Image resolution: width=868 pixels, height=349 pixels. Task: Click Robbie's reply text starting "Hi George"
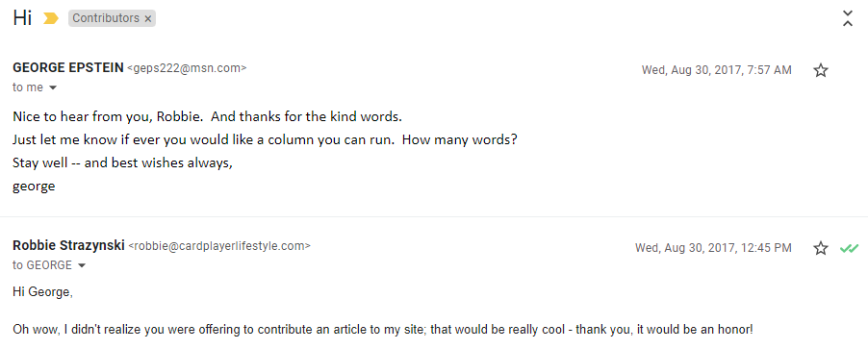pos(42,292)
